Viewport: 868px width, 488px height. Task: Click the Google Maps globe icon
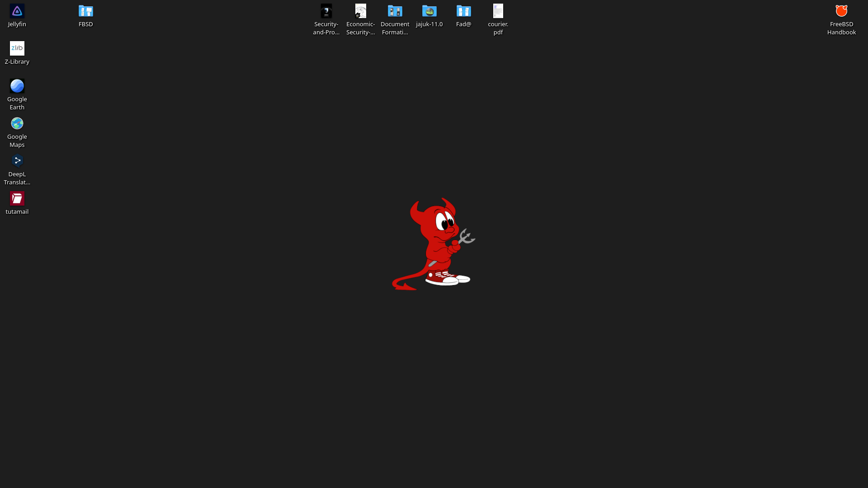pos(17,123)
